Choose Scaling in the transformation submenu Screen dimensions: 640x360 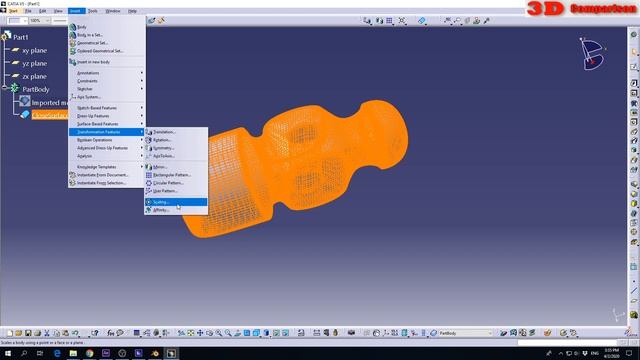coord(176,202)
